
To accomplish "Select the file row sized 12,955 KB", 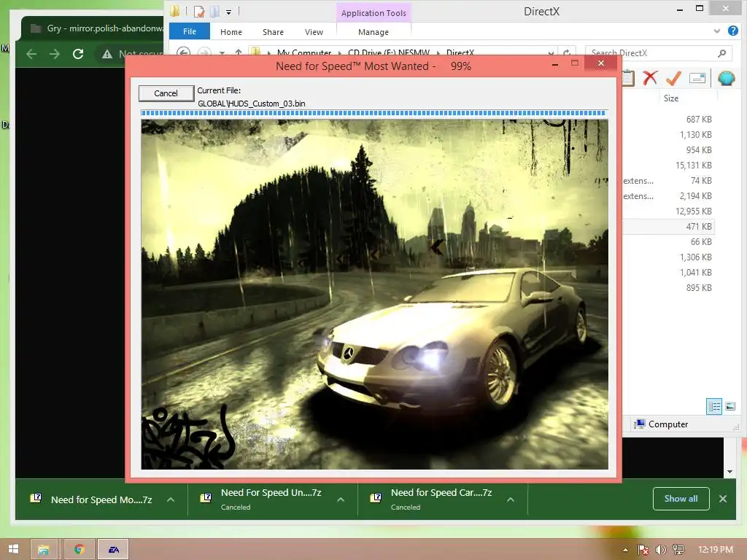I will point(668,211).
